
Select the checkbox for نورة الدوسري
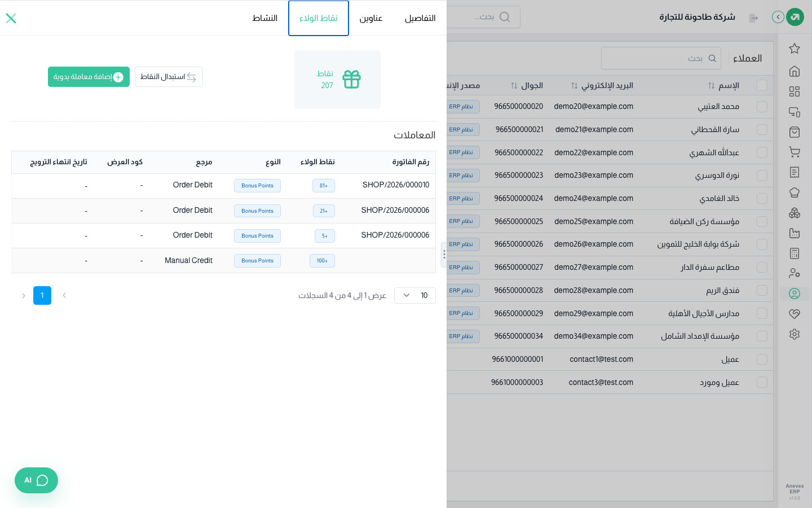[762, 176]
